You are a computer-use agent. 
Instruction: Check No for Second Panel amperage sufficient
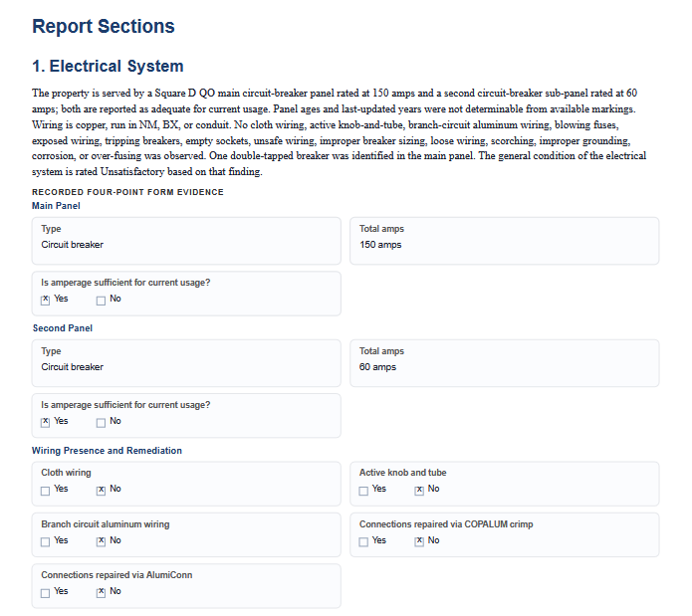click(x=102, y=422)
